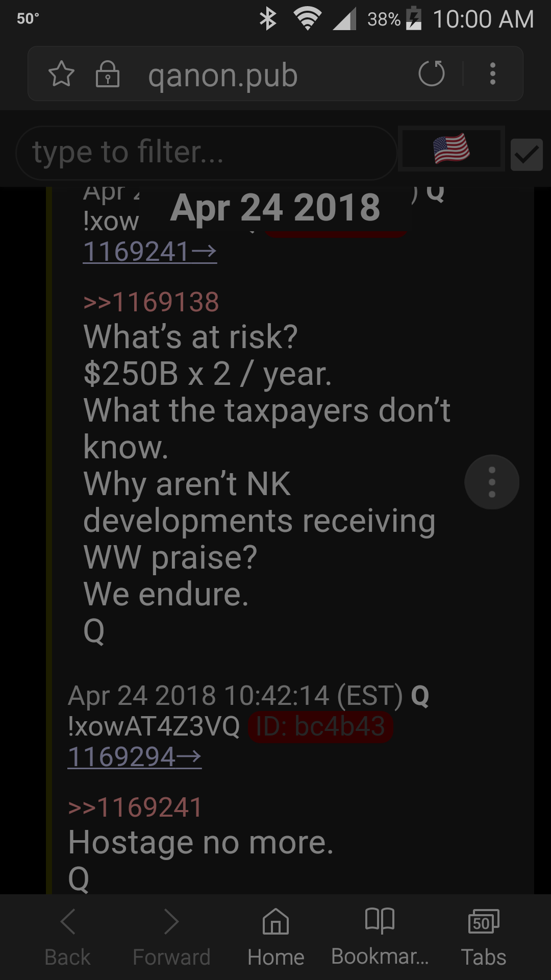Tap the padlock site security icon
Screen dimensions: 551x980
(x=108, y=74)
